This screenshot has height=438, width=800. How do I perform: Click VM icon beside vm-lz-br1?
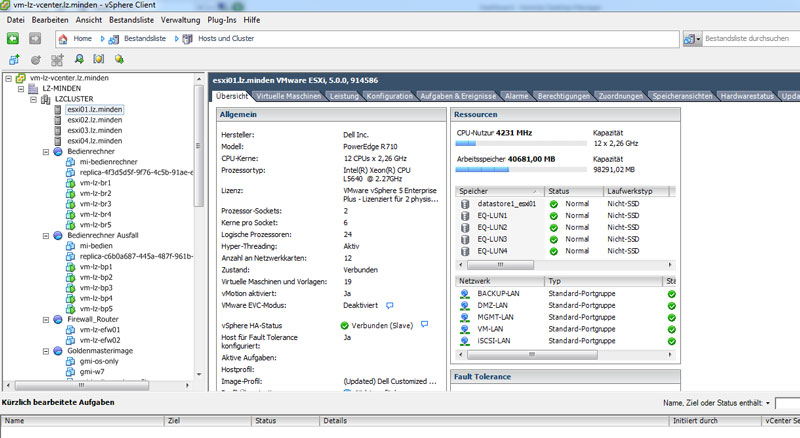pos(70,183)
